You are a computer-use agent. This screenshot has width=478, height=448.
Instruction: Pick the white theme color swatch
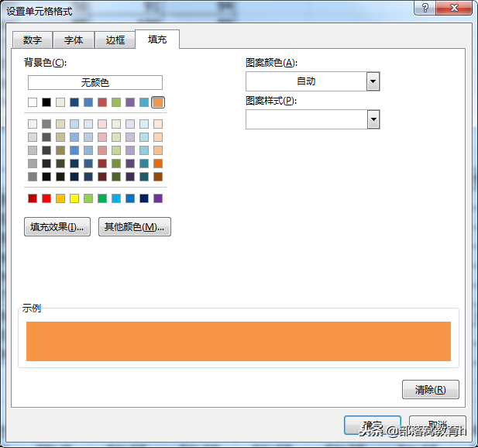click(33, 102)
